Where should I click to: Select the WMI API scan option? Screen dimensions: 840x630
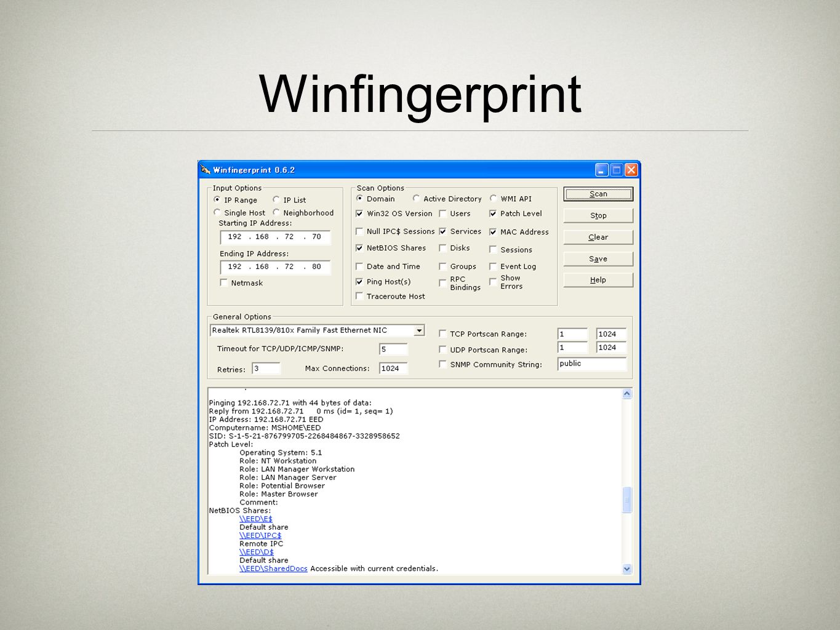[x=493, y=199]
